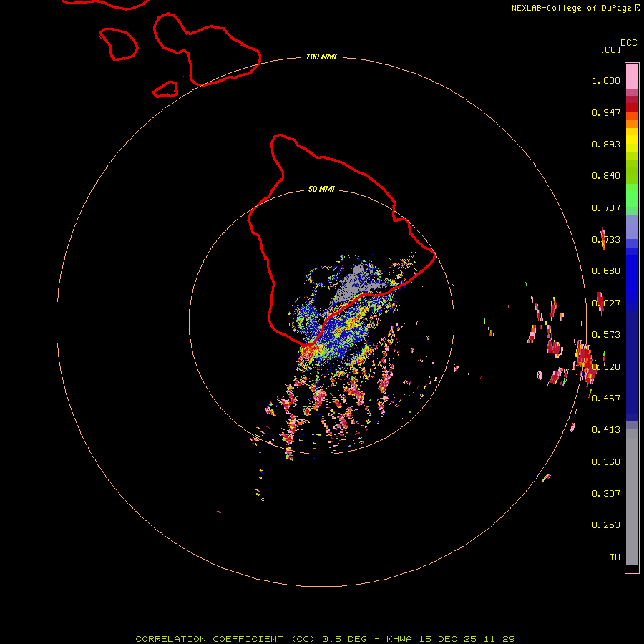Pick the light pink top color bar segment
The height and width of the screenshot is (644, 644).
pyautogui.click(x=632, y=77)
